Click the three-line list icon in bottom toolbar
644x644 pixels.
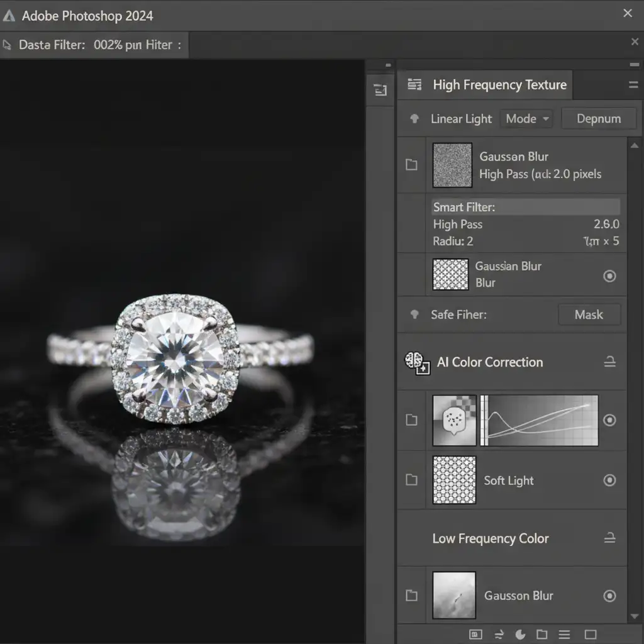coord(564,634)
